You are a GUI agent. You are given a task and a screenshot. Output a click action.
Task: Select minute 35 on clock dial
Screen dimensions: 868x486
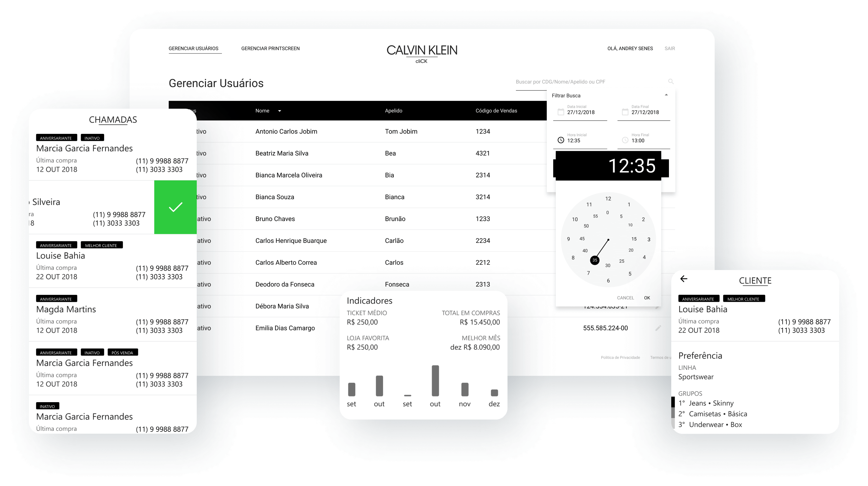(x=595, y=260)
